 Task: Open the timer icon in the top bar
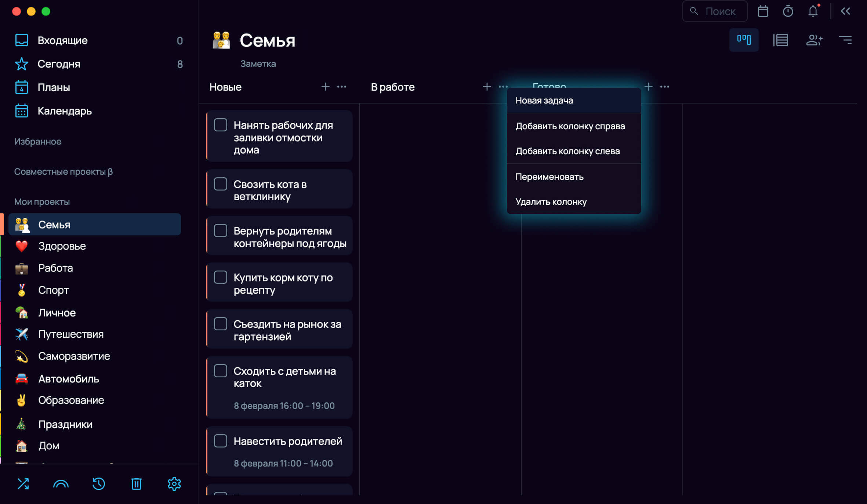tap(788, 11)
